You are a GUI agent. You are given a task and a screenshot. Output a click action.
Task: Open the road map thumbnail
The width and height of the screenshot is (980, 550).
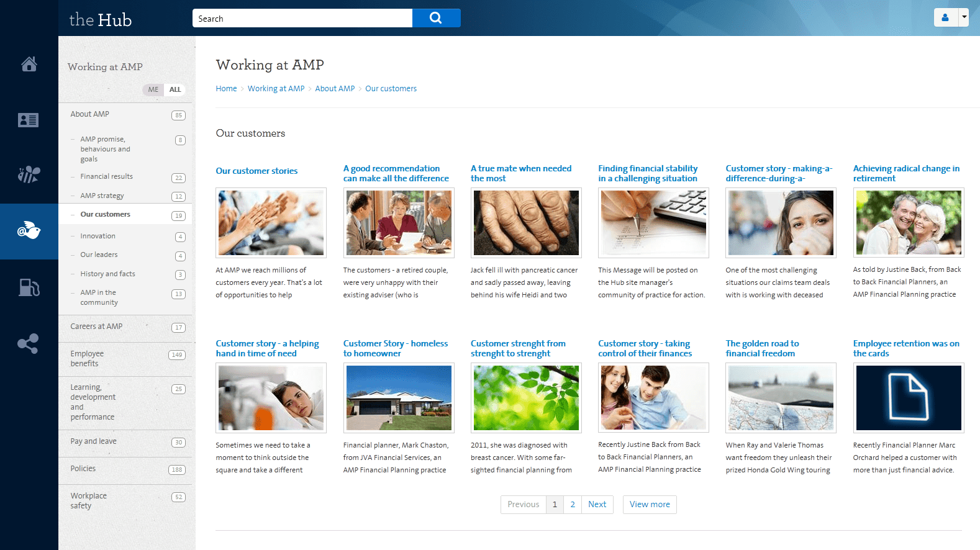781,398
